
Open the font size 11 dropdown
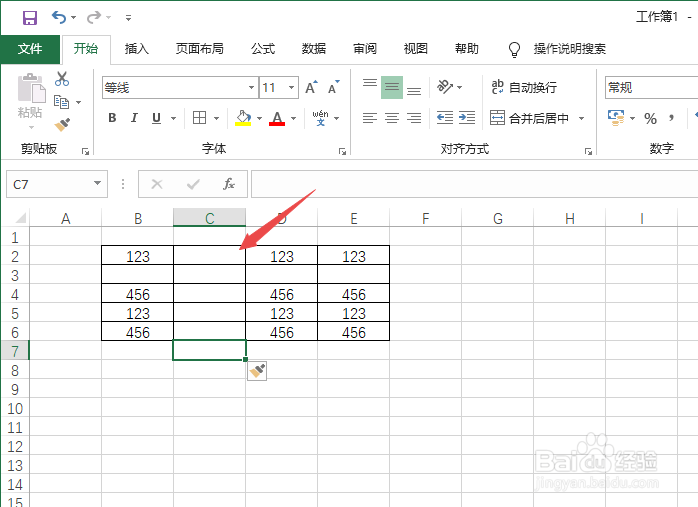coord(292,87)
